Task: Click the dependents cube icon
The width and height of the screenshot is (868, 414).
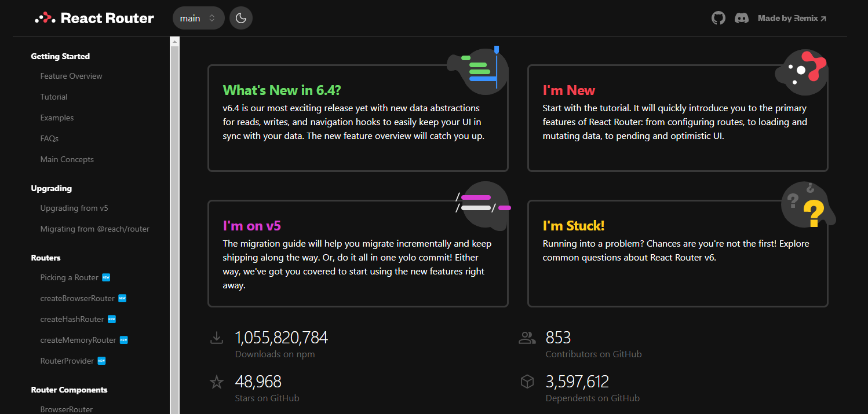Action: [x=527, y=382]
